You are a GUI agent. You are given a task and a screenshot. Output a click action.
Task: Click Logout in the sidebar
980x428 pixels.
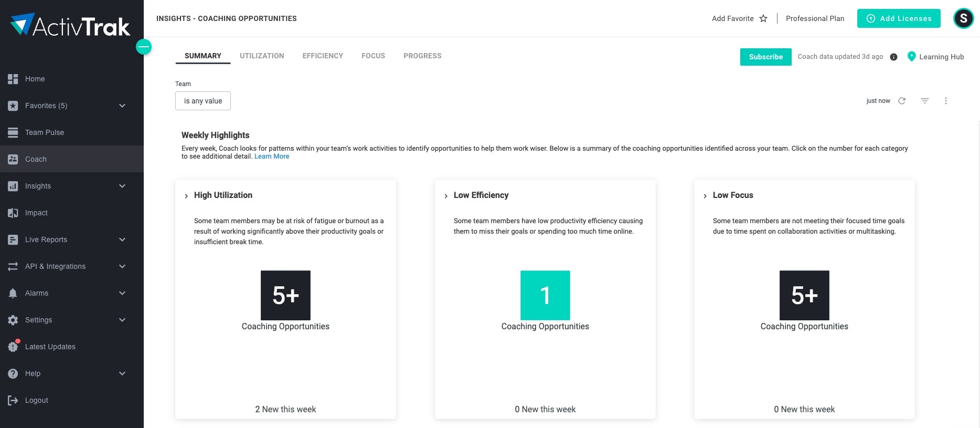click(x=72, y=400)
